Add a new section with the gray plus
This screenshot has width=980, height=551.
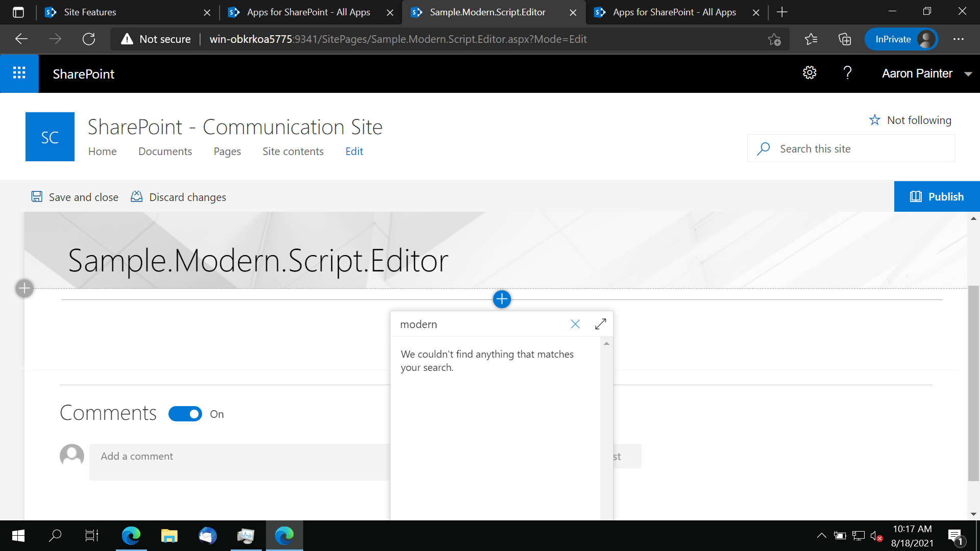24,288
